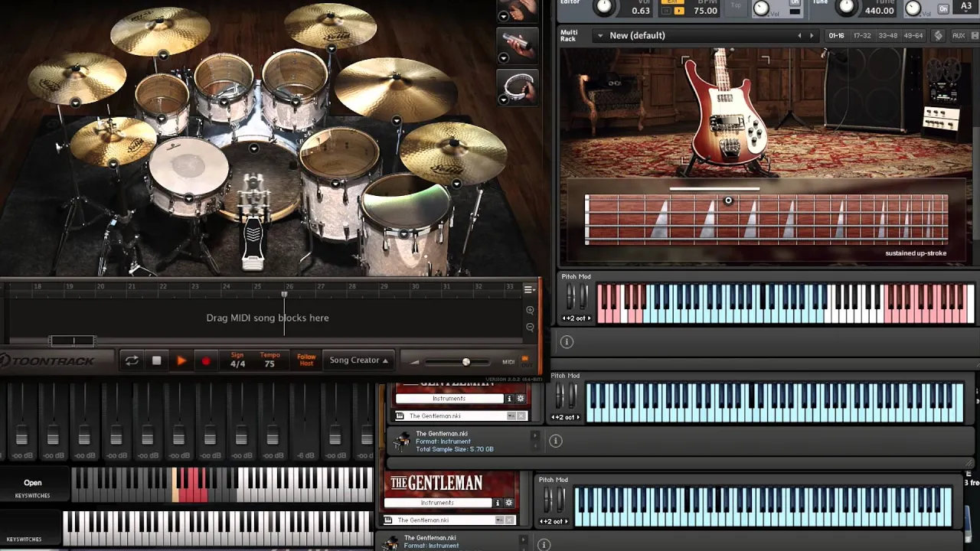This screenshot has height=551, width=980.
Task: Click the master Vol knob
Action: point(605,7)
